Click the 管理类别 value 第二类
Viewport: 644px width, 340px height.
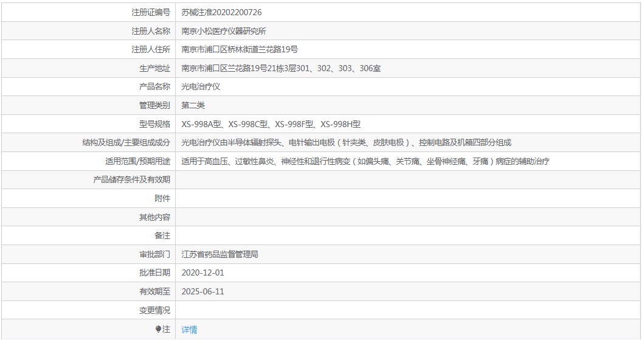click(x=193, y=106)
